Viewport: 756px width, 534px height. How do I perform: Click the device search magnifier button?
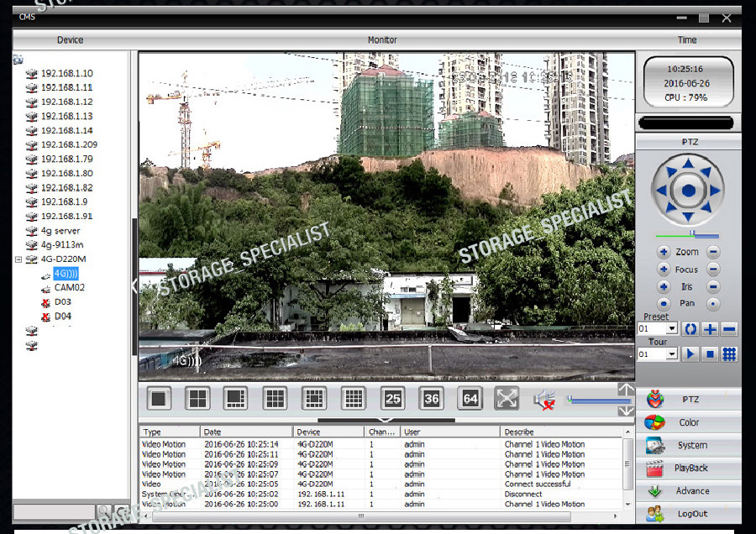(x=103, y=510)
